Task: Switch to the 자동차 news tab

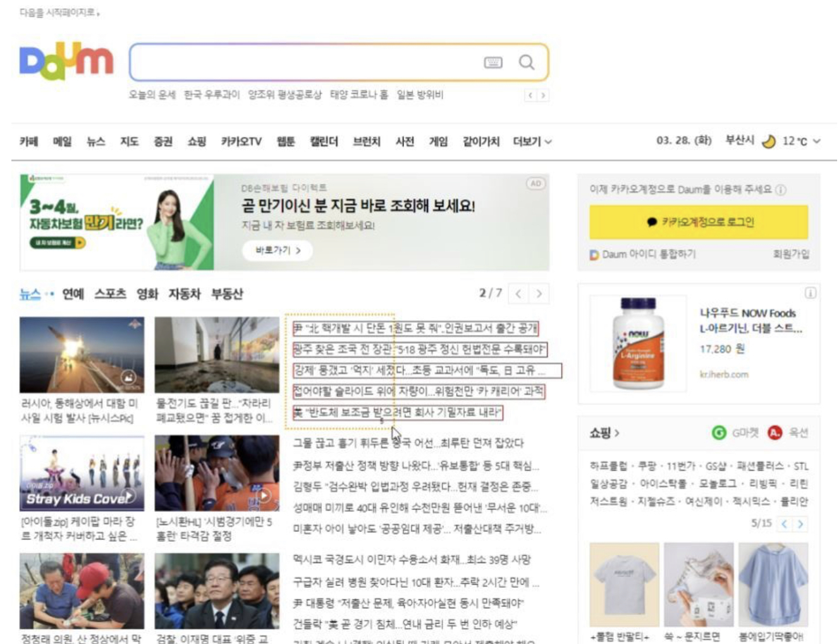Action: (185, 294)
